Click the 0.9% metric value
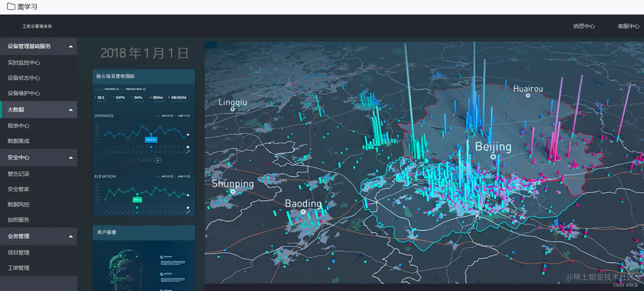Viewport: 644px width, 291px height. click(121, 97)
